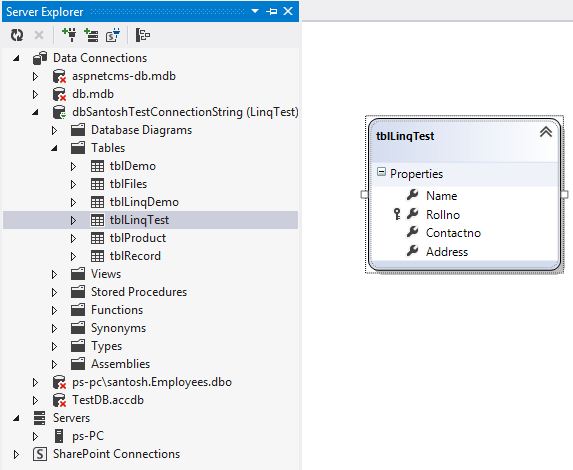Collapse the Tables folder arrow

[54, 148]
